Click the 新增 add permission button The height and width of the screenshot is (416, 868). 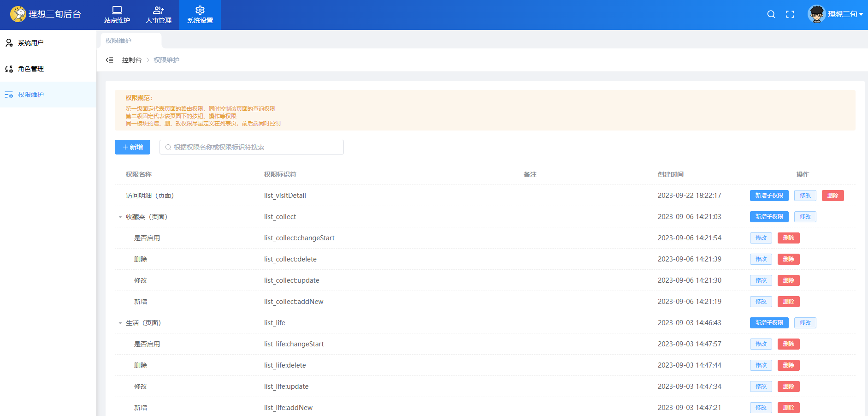(132, 147)
